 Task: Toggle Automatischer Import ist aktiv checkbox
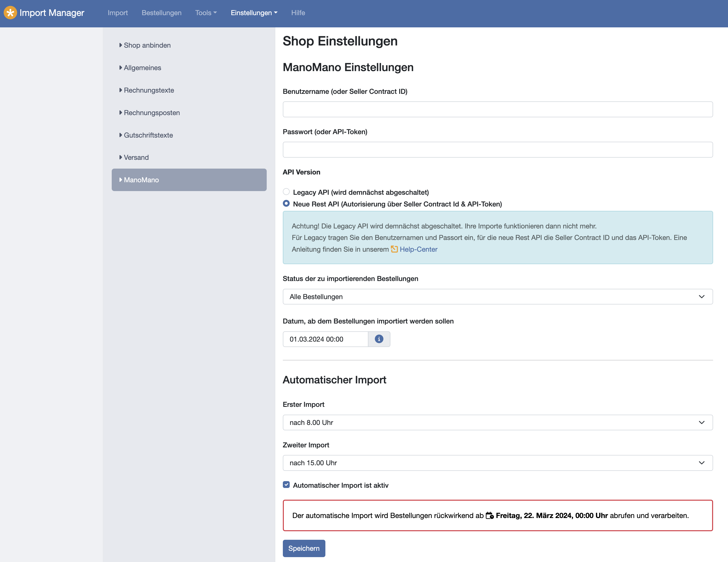pos(286,485)
